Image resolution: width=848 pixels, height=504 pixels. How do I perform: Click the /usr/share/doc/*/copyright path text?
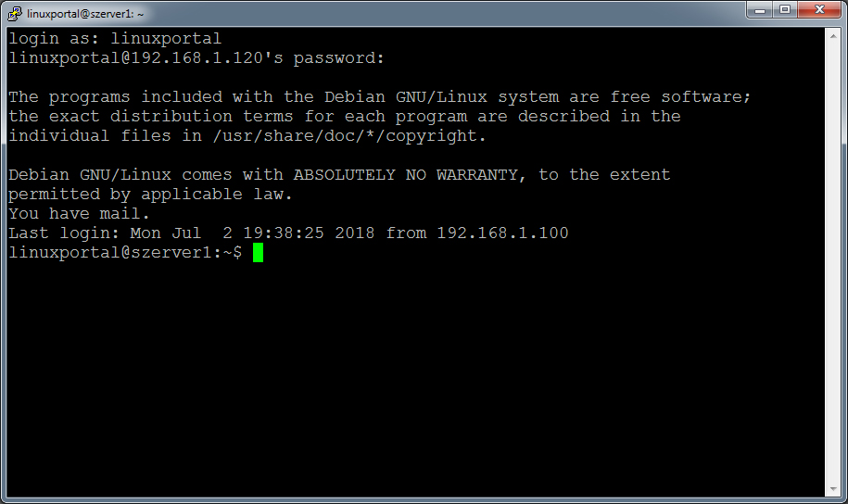[x=344, y=136]
